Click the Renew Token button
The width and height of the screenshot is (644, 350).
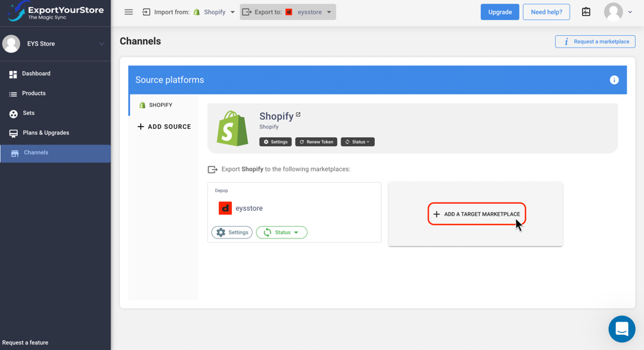pyautogui.click(x=316, y=142)
